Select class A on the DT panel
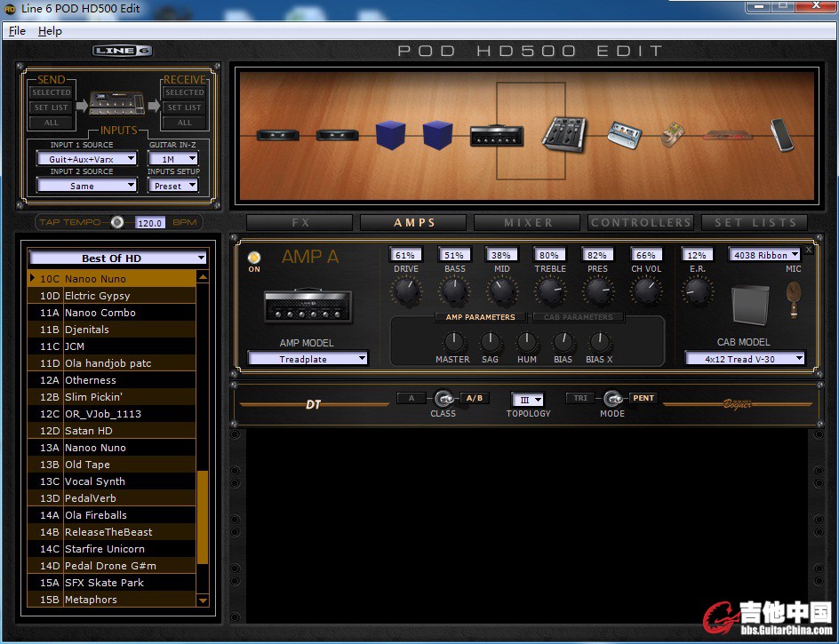839x644 pixels. pyautogui.click(x=412, y=398)
